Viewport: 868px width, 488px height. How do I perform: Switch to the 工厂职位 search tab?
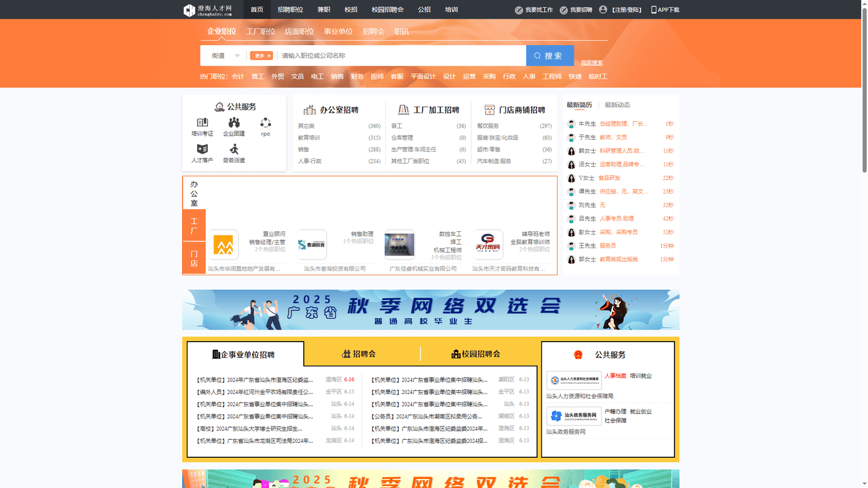tap(260, 31)
